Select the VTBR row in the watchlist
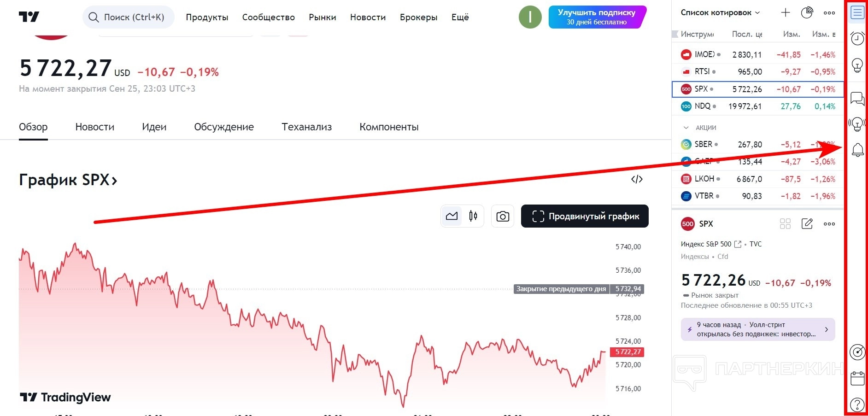 [x=758, y=196]
